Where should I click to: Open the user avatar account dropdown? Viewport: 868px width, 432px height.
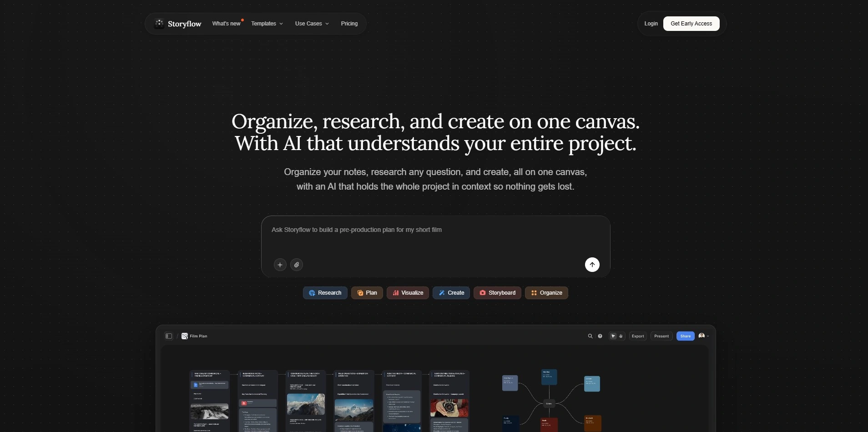click(x=704, y=336)
